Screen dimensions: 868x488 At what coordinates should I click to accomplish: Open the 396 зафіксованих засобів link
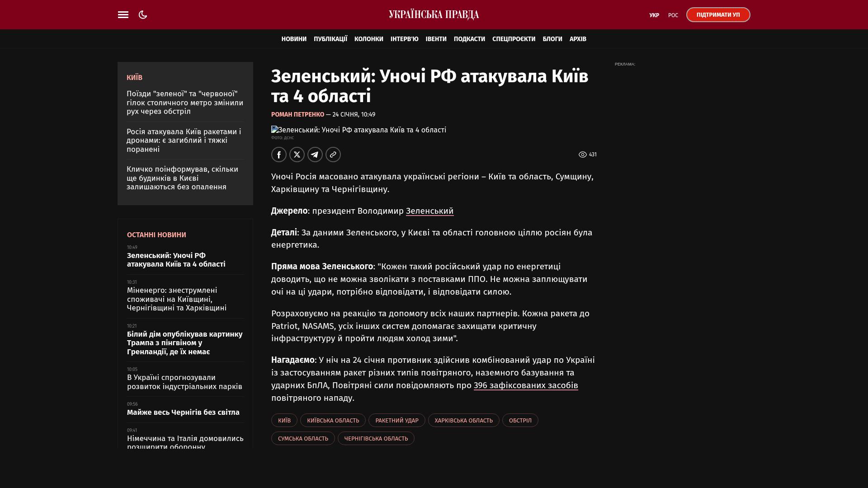pyautogui.click(x=526, y=385)
